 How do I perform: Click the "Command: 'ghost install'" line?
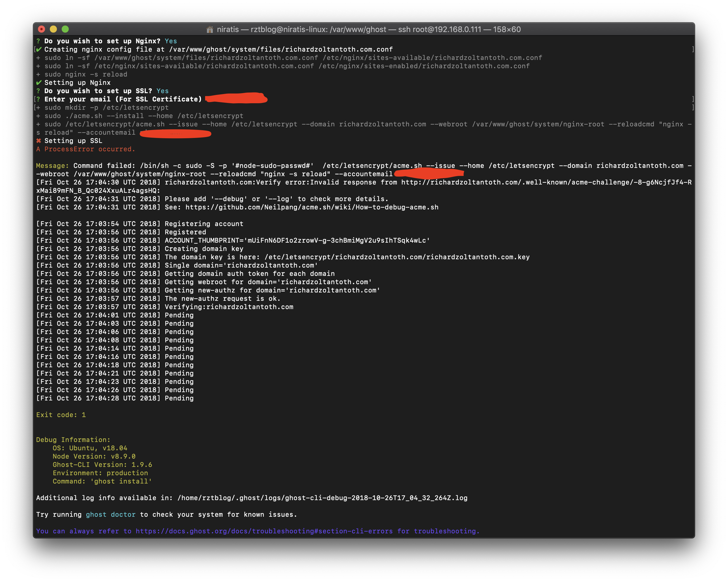pyautogui.click(x=102, y=481)
